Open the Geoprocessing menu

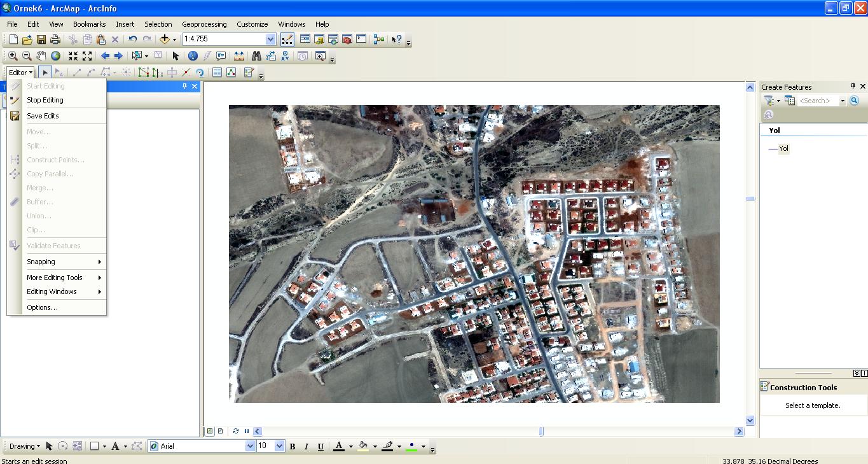click(204, 24)
